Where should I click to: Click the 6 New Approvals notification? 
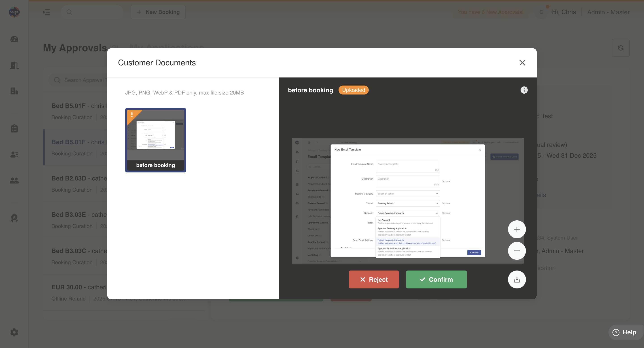tap(491, 12)
